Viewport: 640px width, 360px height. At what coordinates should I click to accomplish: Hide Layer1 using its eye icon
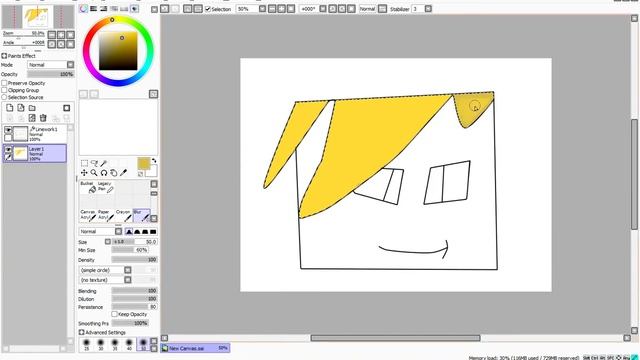(8, 149)
